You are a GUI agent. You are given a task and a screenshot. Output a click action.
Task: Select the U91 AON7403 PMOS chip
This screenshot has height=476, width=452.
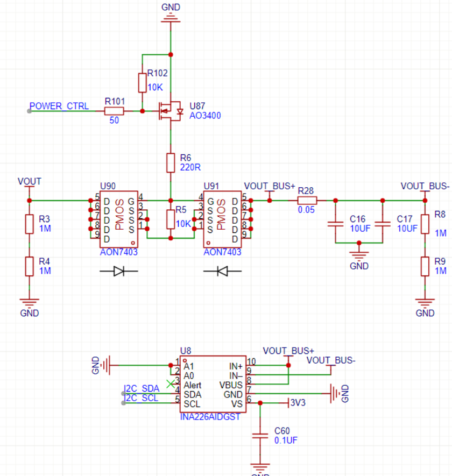click(x=222, y=219)
